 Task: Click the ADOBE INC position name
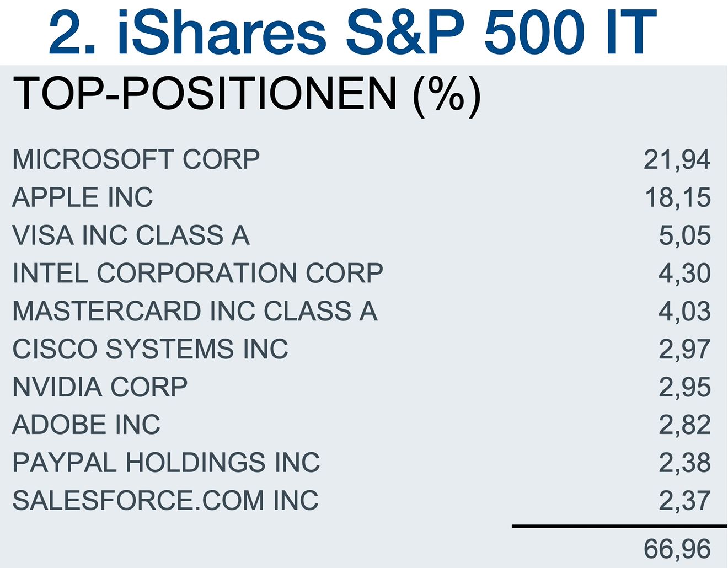pyautogui.click(x=86, y=425)
